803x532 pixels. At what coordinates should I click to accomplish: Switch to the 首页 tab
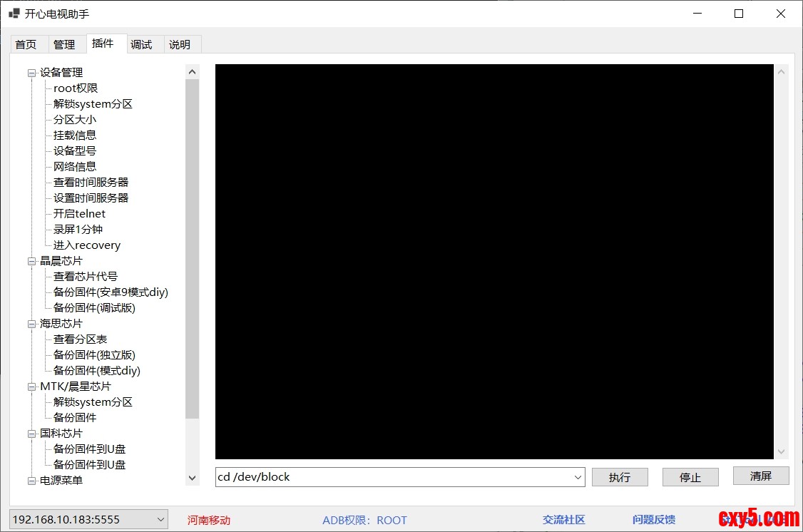tap(26, 44)
